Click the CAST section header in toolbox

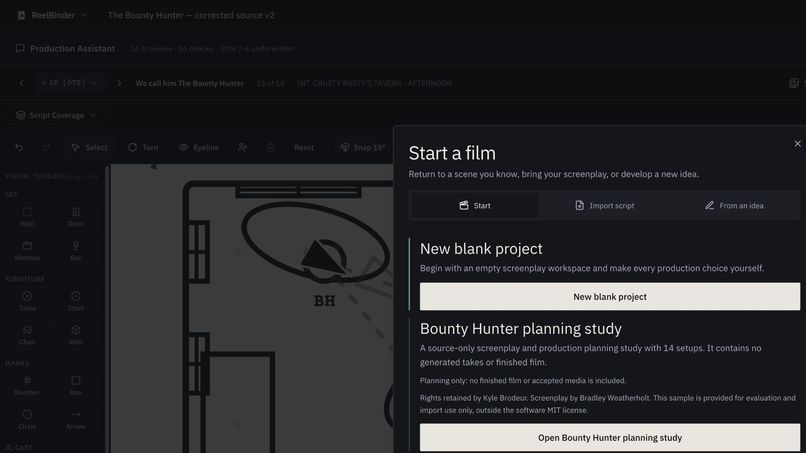[x=19, y=448]
